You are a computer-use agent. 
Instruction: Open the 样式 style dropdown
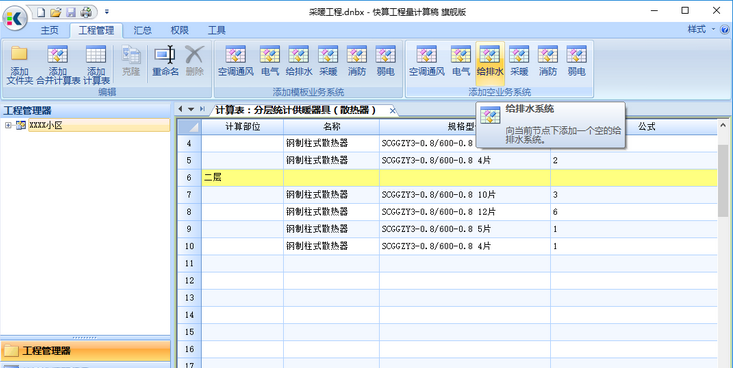click(701, 29)
